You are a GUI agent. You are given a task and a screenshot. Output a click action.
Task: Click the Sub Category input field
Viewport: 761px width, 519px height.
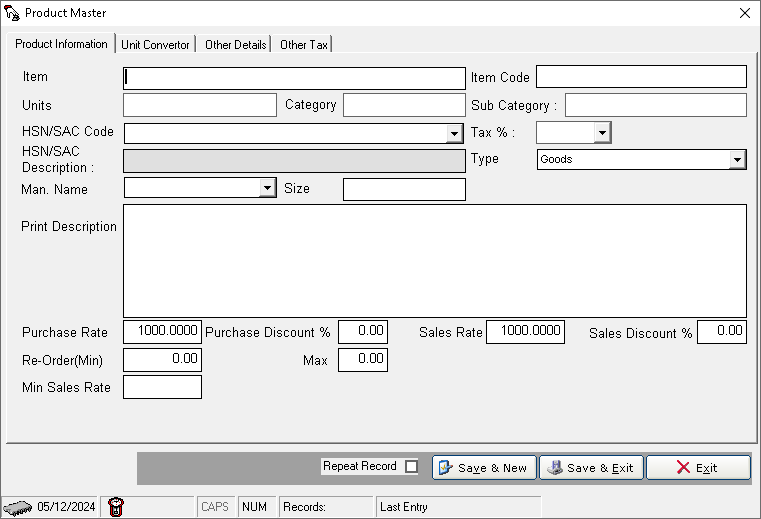coord(656,105)
